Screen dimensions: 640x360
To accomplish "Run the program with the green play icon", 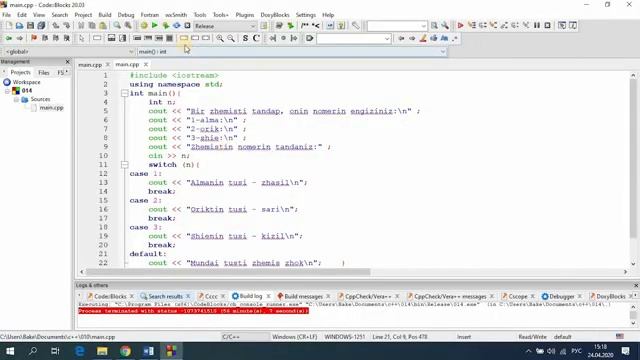I will pyautogui.click(x=155, y=25).
